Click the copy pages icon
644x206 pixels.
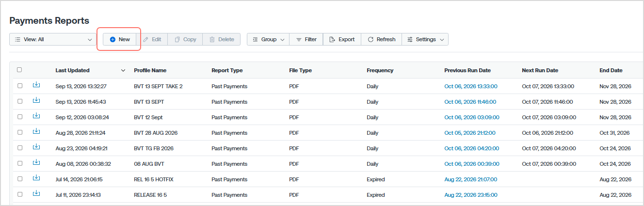tap(177, 39)
